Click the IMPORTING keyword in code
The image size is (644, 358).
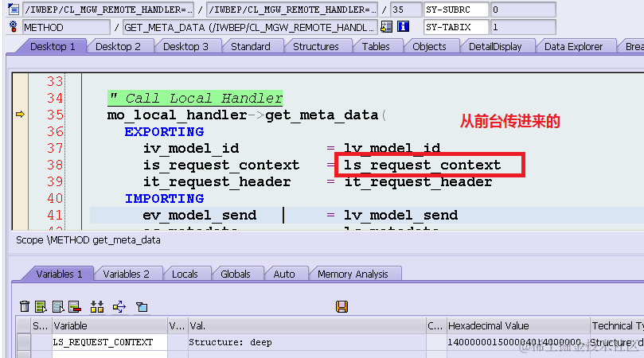pyautogui.click(x=164, y=199)
